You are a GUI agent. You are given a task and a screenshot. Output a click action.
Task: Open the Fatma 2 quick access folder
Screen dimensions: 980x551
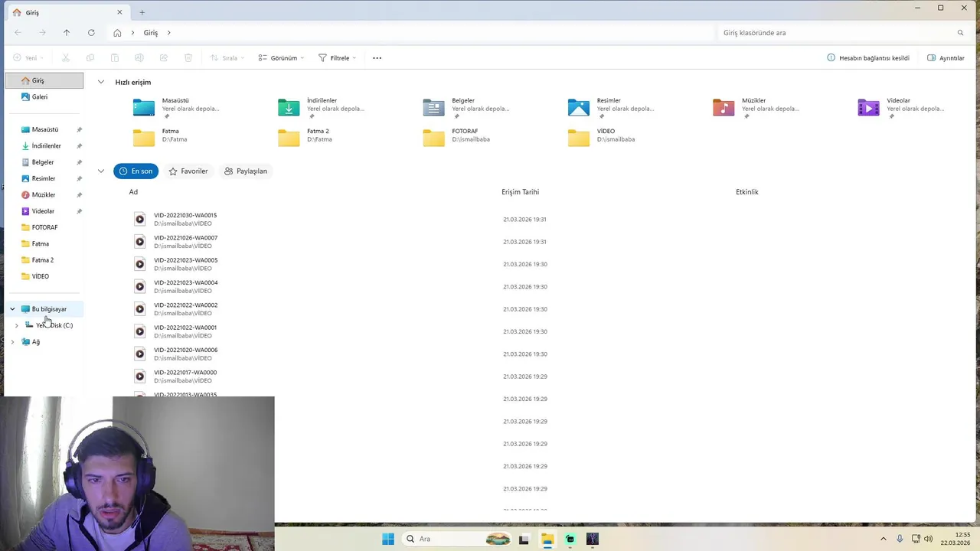(x=322, y=138)
